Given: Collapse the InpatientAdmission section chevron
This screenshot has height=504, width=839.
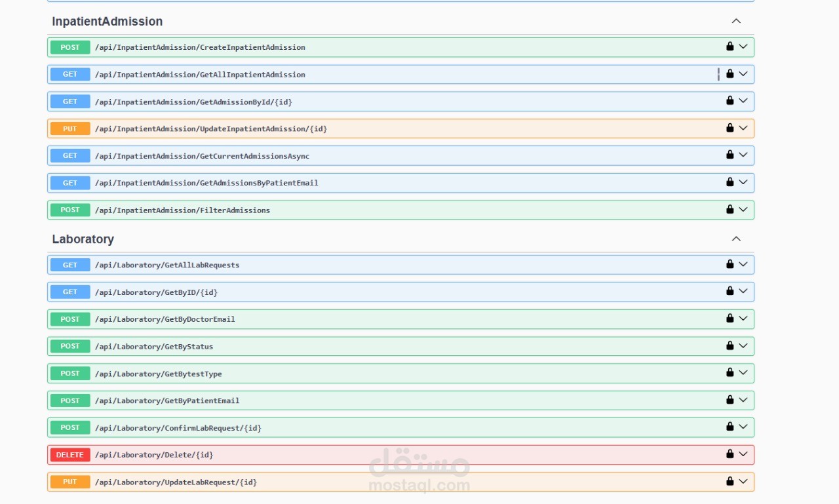Looking at the screenshot, I should 736,21.
